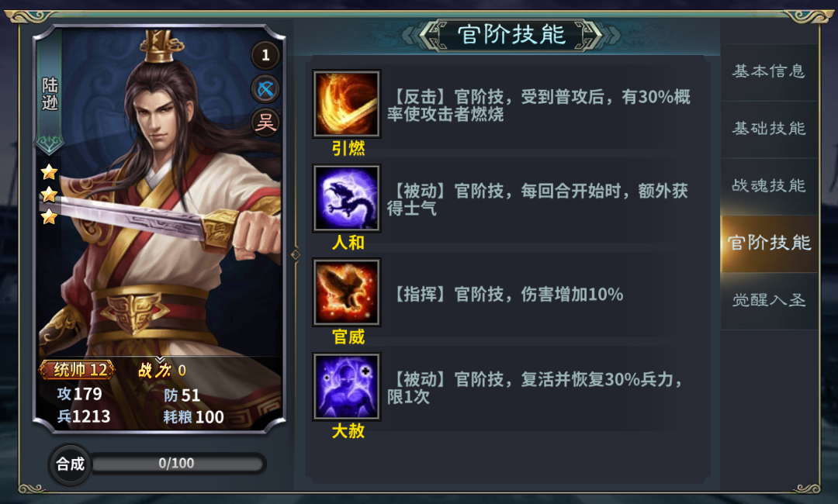838x504 pixels.
Task: Tap the top gold star on card
Action: [x=49, y=172]
